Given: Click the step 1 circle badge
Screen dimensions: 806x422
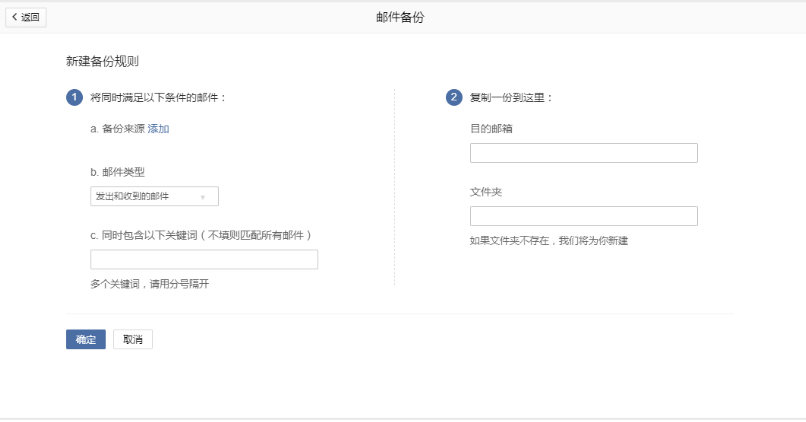Looking at the screenshot, I should 74,97.
